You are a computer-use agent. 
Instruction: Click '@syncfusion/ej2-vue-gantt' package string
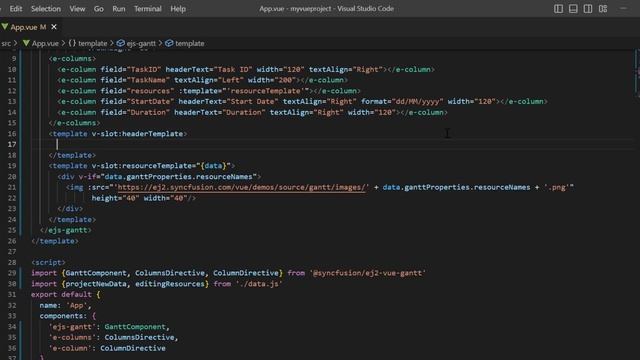[x=367, y=273]
